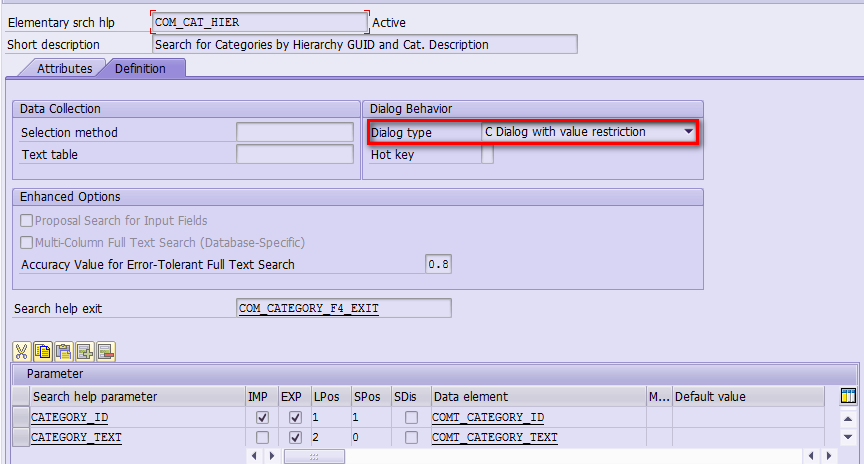Click the Paste row icon
This screenshot has height=464, width=864.
(x=64, y=352)
